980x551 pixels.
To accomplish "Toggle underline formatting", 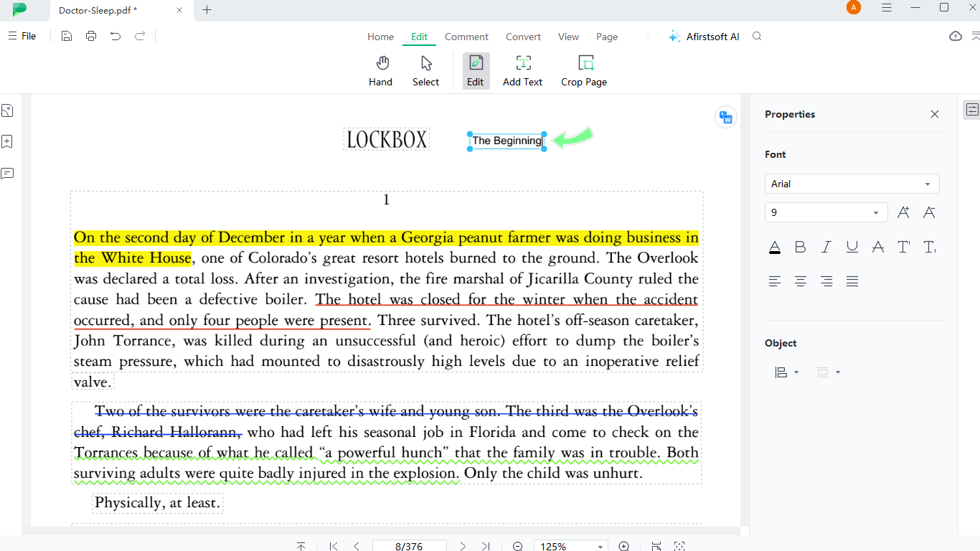I will point(852,247).
